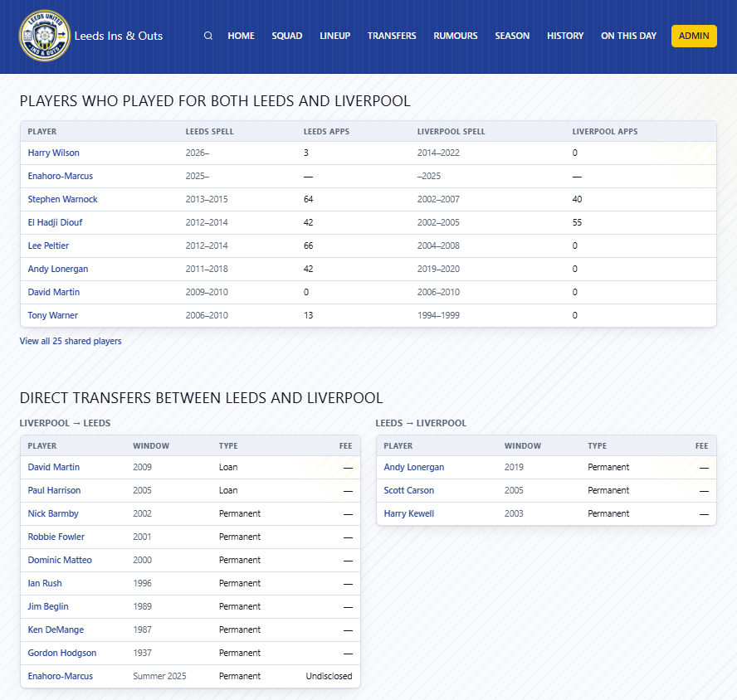
Task: Click the Direct Transfers section heading
Action: (201, 398)
